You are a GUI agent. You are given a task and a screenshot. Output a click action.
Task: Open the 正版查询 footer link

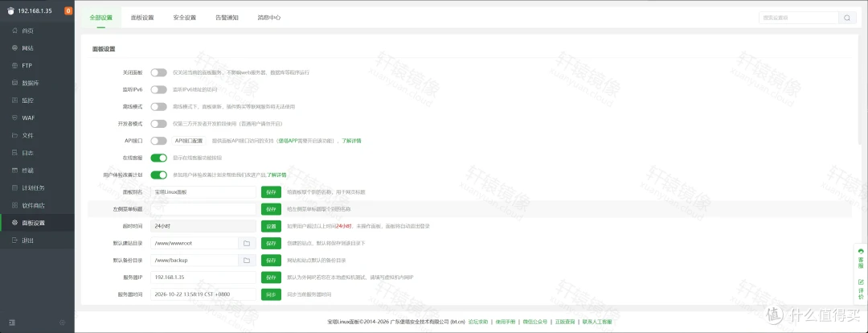[565, 322]
